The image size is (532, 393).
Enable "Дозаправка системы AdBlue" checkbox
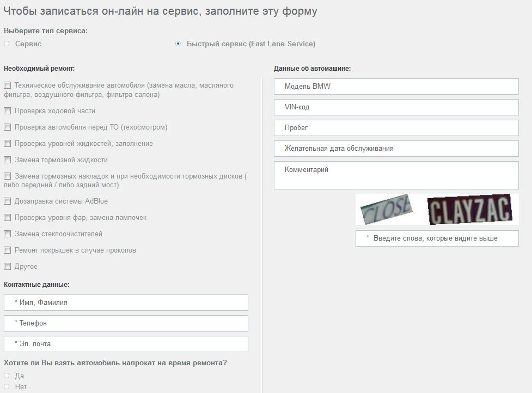7,201
